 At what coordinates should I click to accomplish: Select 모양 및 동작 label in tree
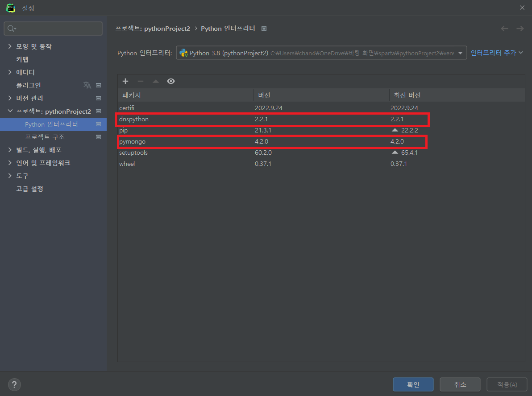point(34,46)
